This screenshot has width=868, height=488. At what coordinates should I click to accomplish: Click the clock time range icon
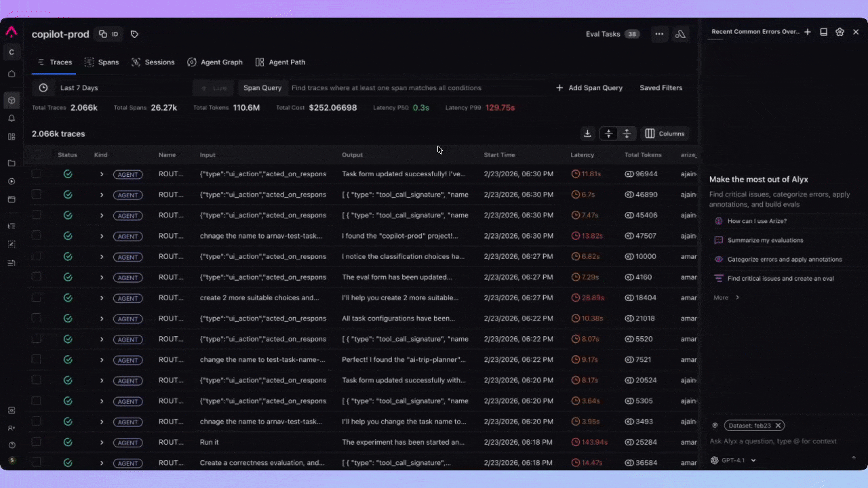(43, 87)
